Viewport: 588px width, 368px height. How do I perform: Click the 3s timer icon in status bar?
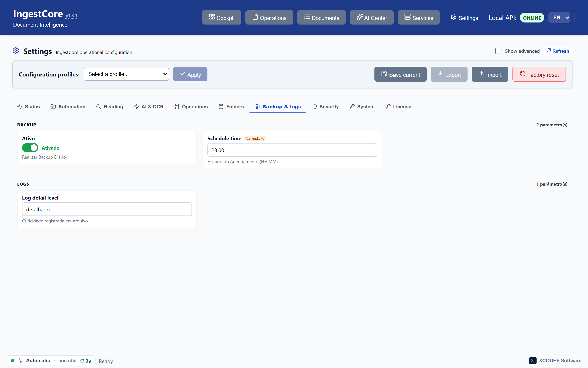(x=82, y=361)
